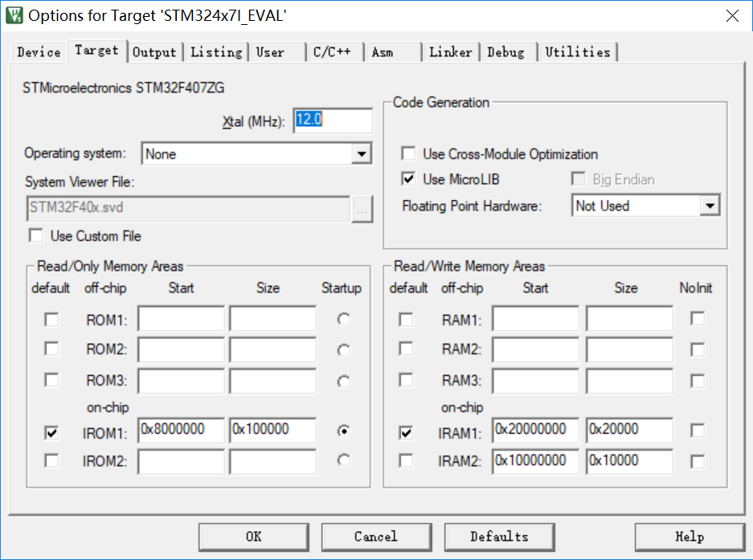
Task: Enable NoInit for RAM3
Action: [x=698, y=381]
